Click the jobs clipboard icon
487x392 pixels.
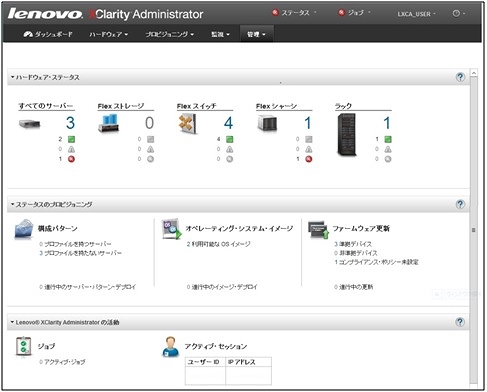click(23, 347)
